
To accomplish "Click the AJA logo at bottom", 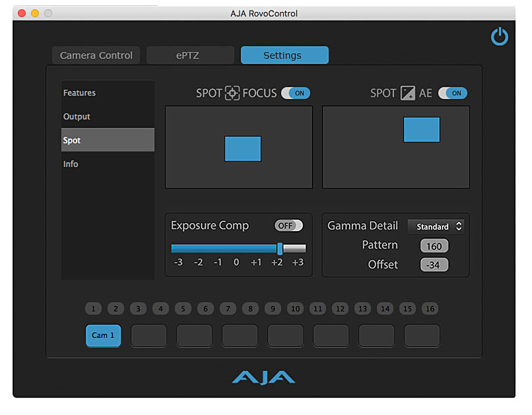I will (263, 377).
